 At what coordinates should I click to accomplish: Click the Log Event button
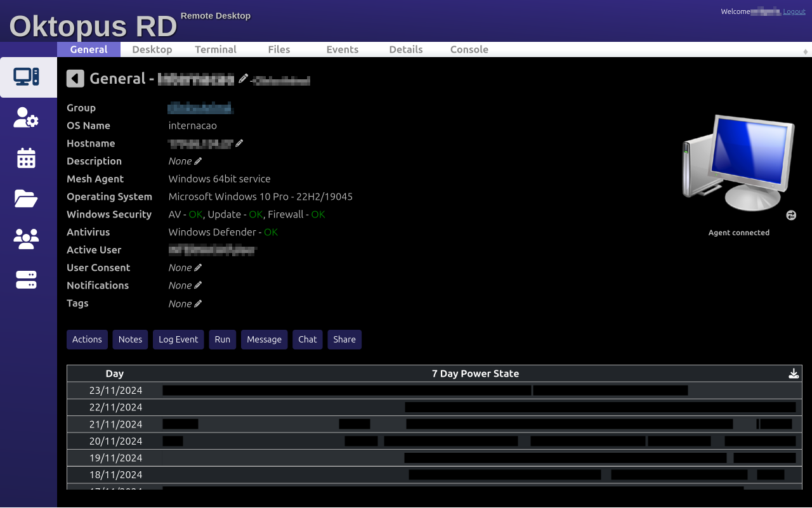[x=178, y=339]
